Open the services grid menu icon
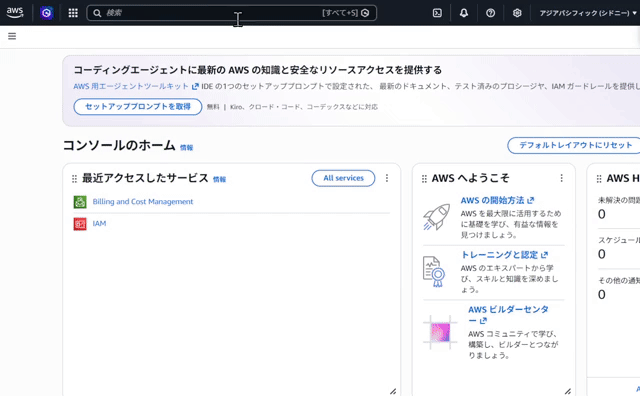Image resolution: width=640 pixels, height=396 pixels. click(x=73, y=13)
